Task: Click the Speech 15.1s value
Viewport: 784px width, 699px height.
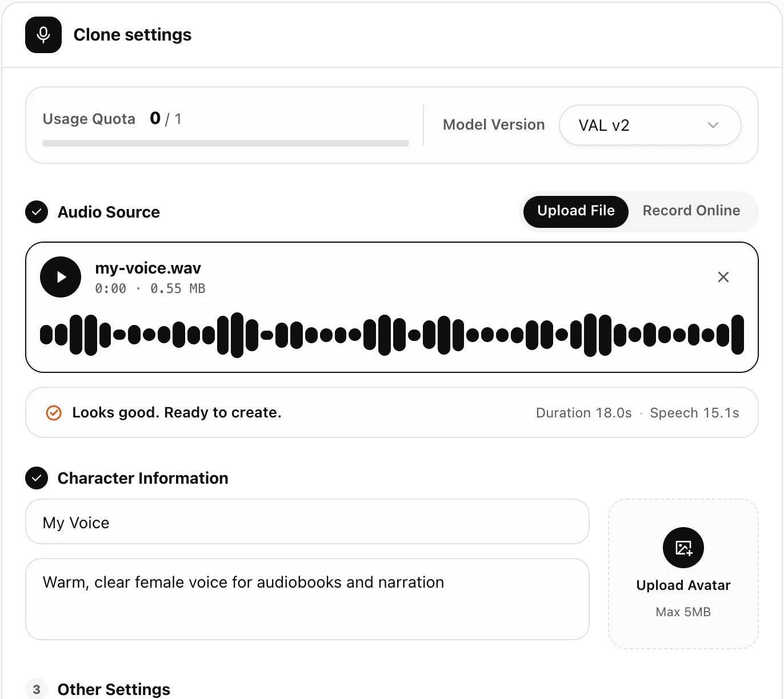Action: (x=695, y=413)
